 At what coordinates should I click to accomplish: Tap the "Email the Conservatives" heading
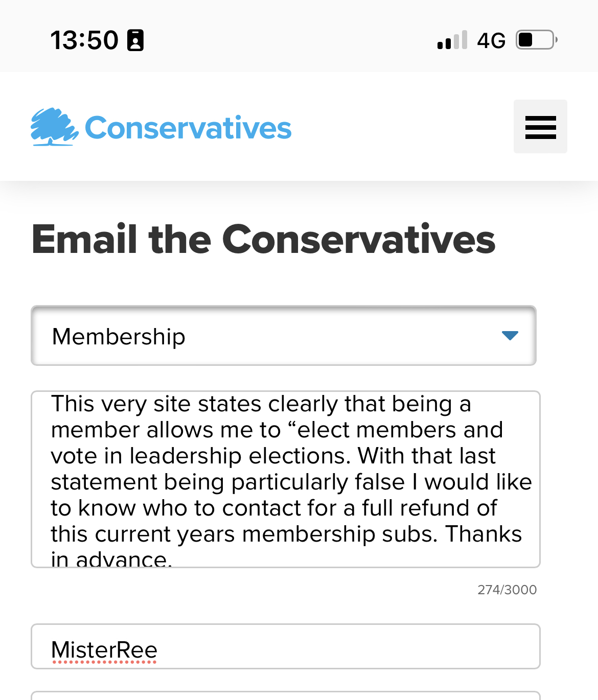coord(264,239)
